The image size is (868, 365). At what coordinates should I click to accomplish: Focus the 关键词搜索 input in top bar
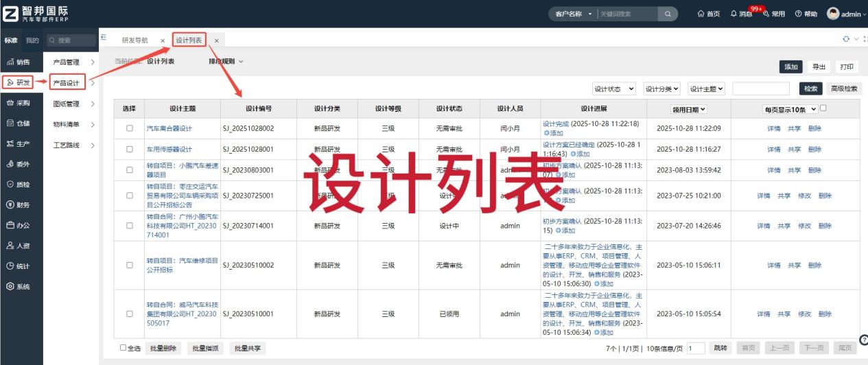click(627, 14)
